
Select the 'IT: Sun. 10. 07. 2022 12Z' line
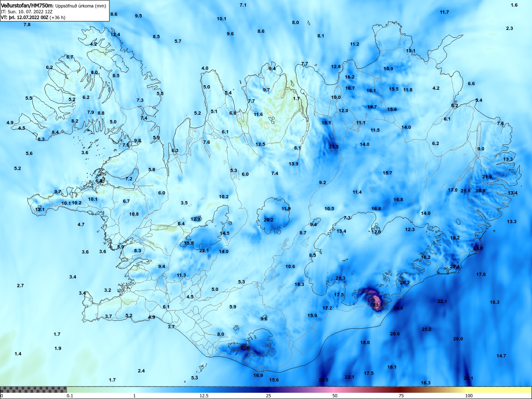pos(27,12)
